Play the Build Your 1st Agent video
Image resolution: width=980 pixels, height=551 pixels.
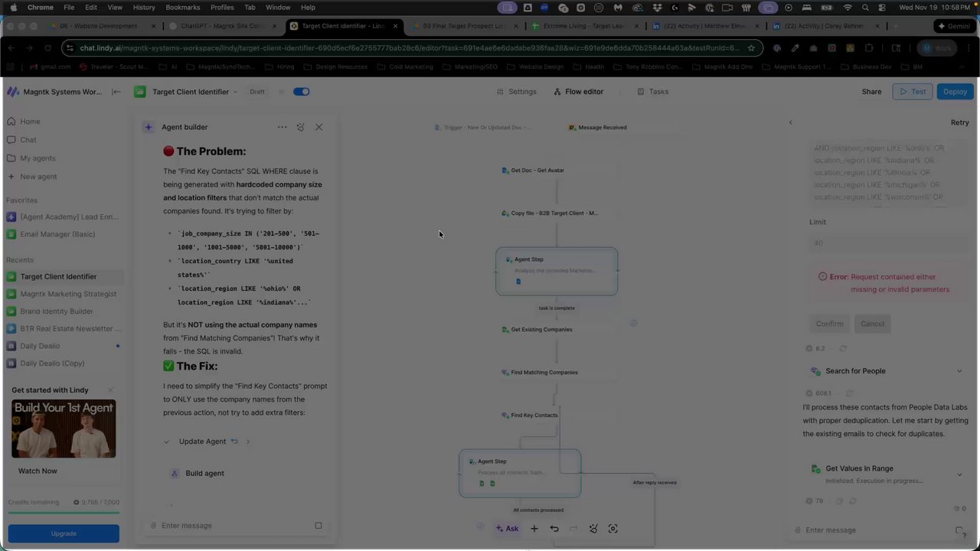pyautogui.click(x=64, y=429)
